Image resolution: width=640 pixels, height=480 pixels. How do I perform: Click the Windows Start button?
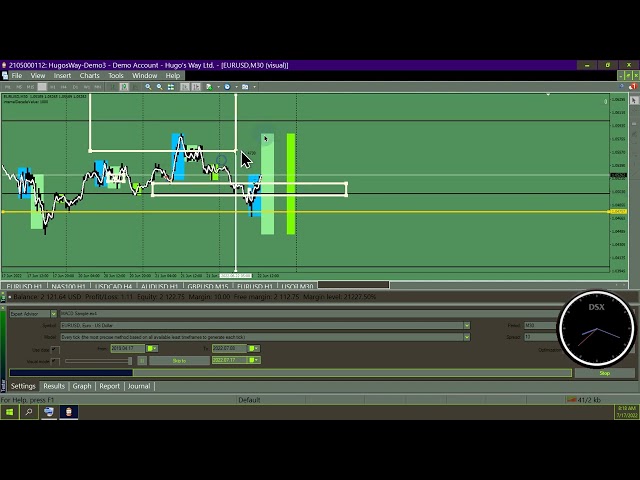coord(10,411)
